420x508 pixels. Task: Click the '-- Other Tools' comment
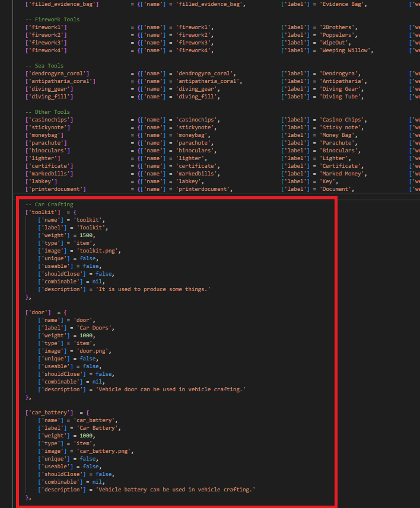coord(47,112)
